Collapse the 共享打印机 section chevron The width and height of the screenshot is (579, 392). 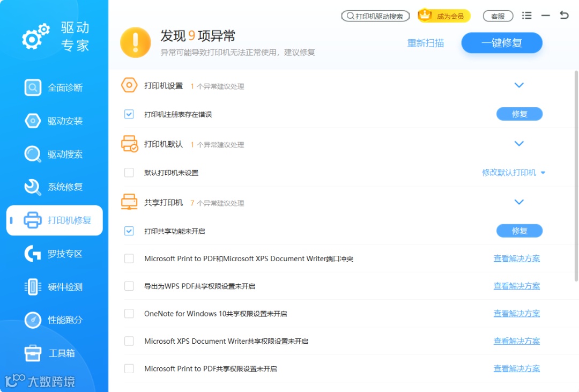click(x=519, y=202)
